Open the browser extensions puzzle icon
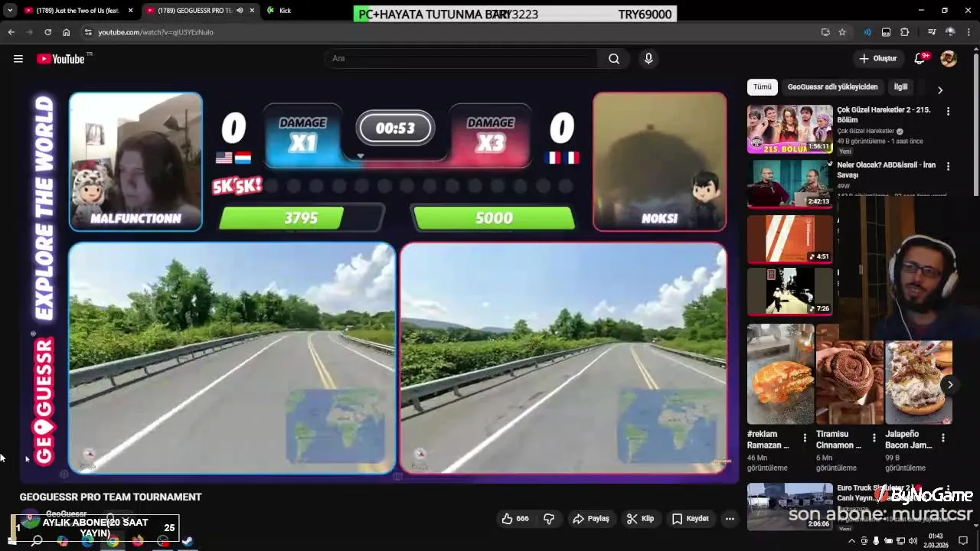This screenshot has width=980, height=551. pos(905,32)
